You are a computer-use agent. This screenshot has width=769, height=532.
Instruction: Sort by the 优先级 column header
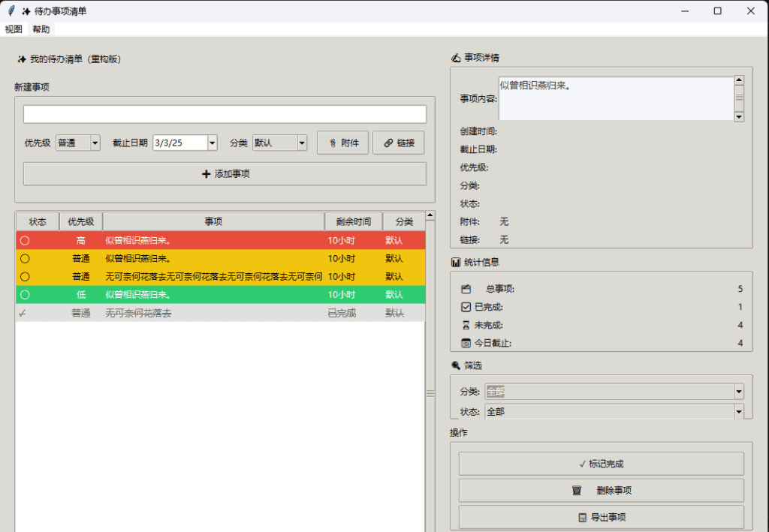pyautogui.click(x=81, y=222)
